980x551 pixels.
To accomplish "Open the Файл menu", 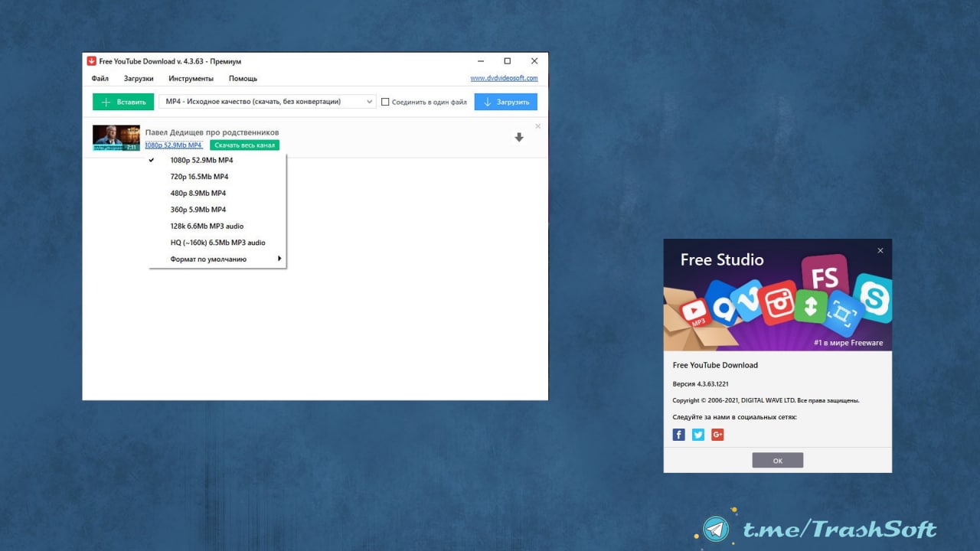I will pyautogui.click(x=100, y=79).
